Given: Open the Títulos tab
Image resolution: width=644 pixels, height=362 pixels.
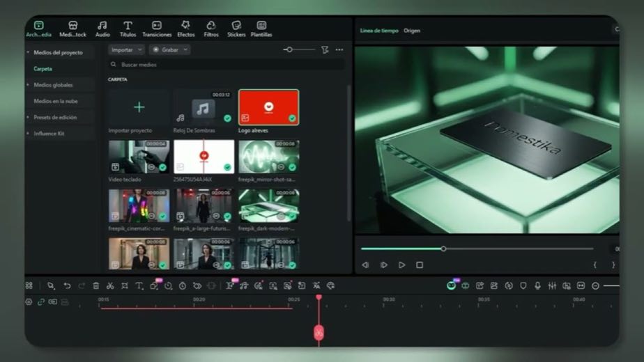Looking at the screenshot, I should pos(128,29).
